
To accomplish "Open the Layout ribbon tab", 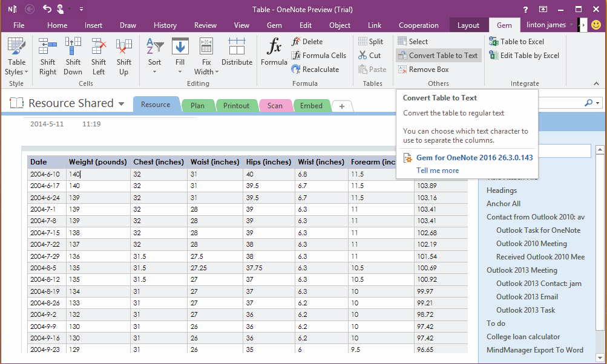I will (468, 25).
